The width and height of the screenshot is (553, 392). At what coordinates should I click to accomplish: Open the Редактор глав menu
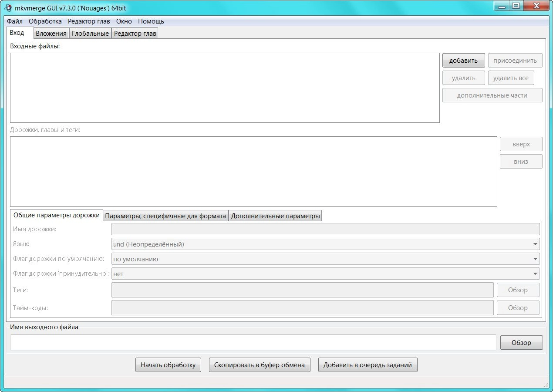[x=89, y=21]
